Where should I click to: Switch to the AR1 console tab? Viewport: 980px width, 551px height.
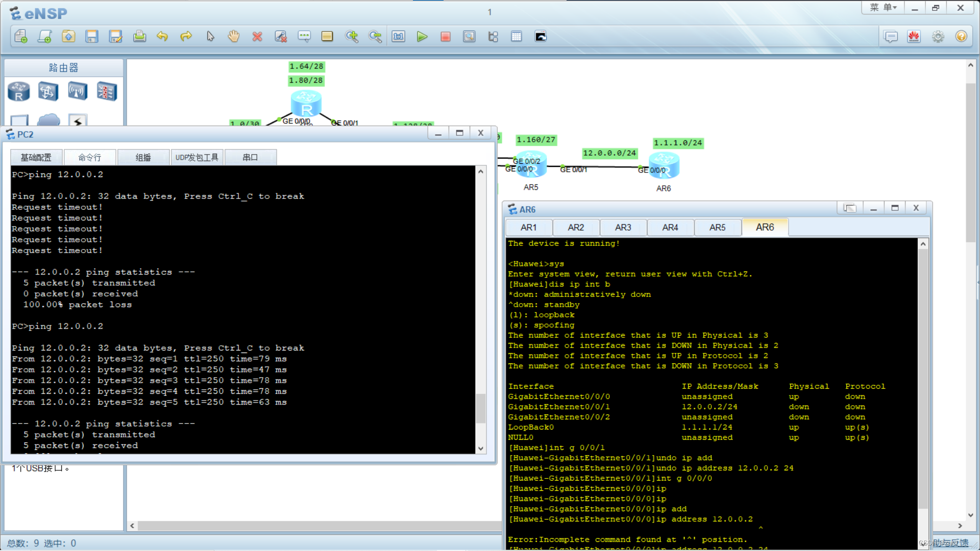click(x=529, y=228)
